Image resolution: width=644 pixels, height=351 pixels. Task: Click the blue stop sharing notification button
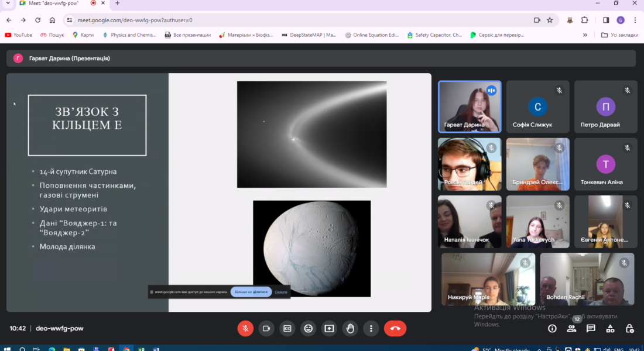(251, 291)
